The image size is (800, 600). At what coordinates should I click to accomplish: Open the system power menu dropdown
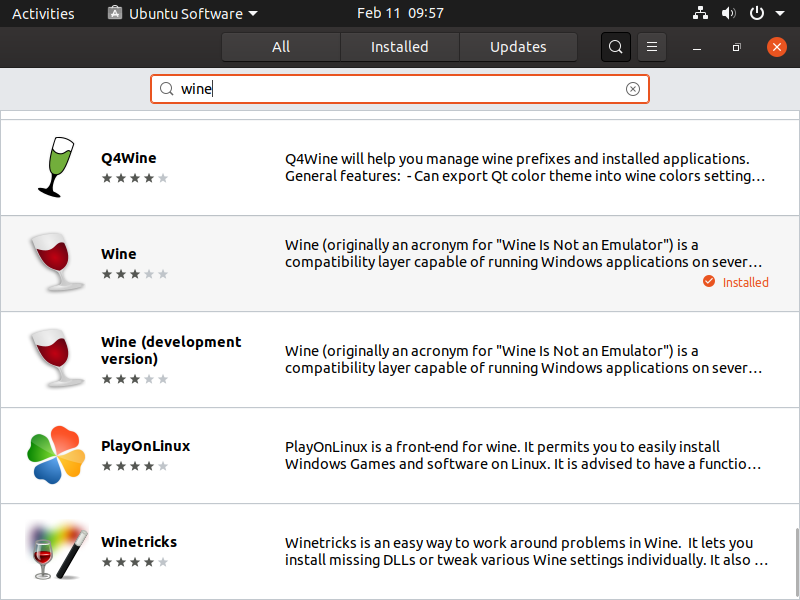(763, 14)
